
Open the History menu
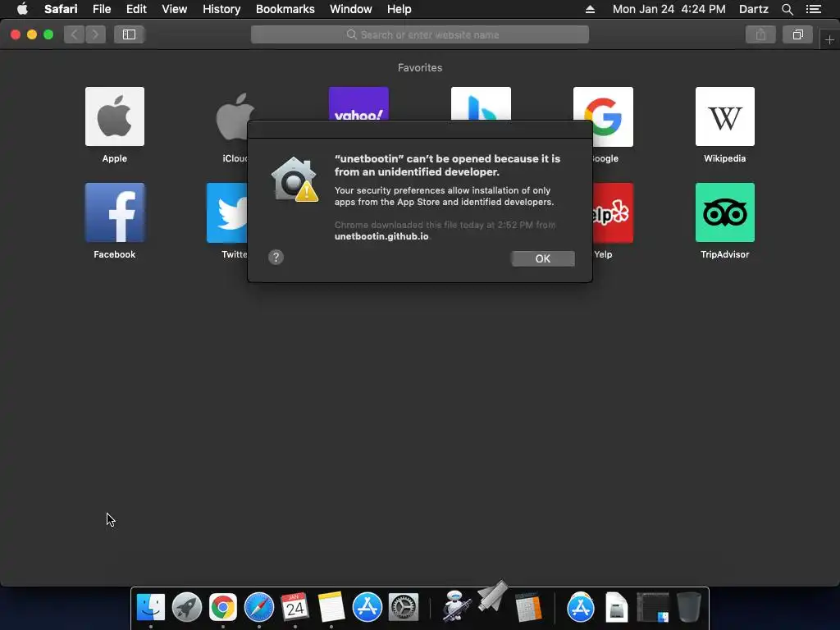coord(221,9)
